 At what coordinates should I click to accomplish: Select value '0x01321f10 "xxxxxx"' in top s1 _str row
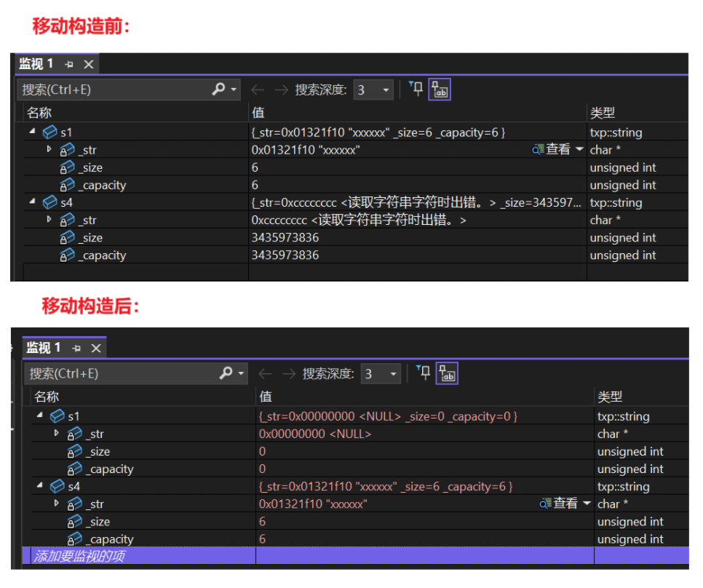click(x=306, y=150)
